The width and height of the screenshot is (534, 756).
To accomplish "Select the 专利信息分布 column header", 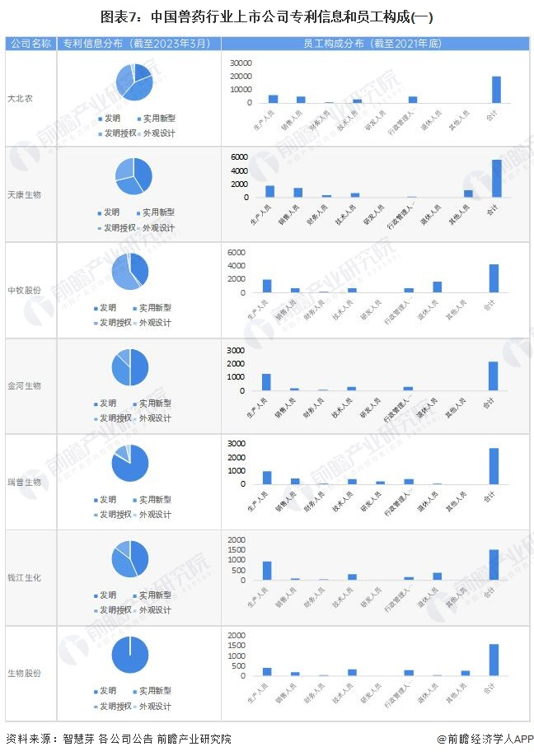I will [x=137, y=43].
